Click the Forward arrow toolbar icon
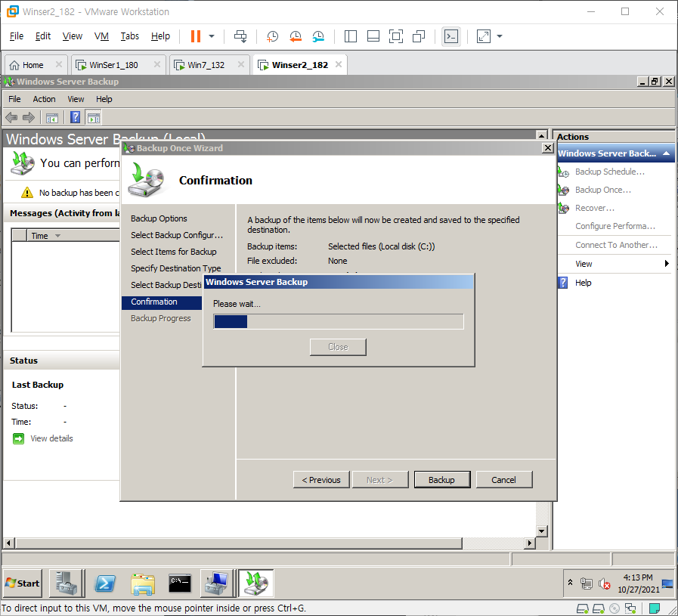Viewport: 678px width, 616px height. coord(29,117)
